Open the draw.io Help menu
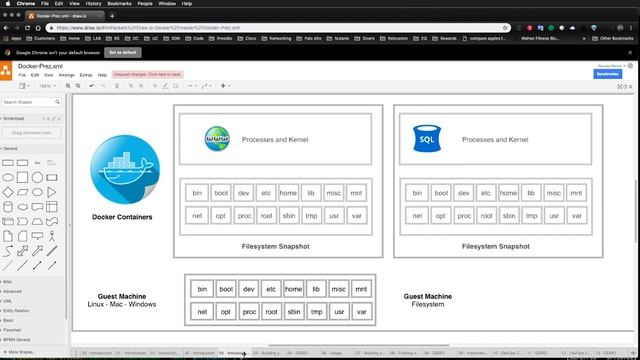The height and width of the screenshot is (360, 640). [102, 75]
